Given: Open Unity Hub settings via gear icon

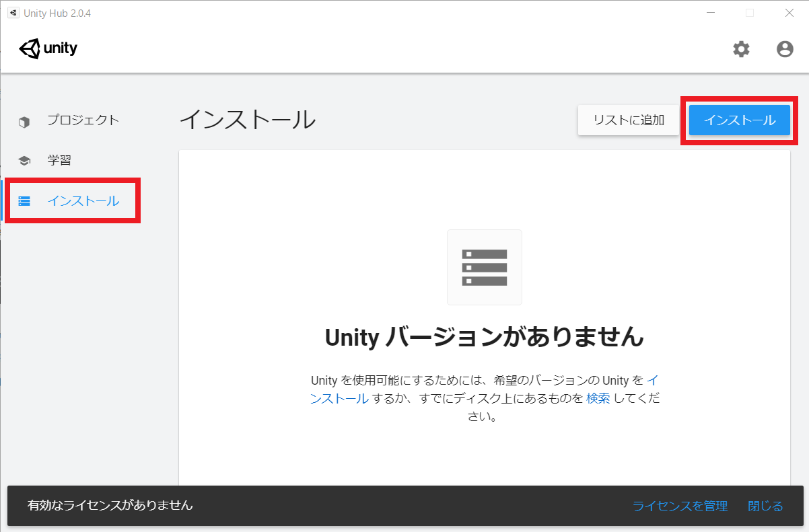Looking at the screenshot, I should point(741,49).
